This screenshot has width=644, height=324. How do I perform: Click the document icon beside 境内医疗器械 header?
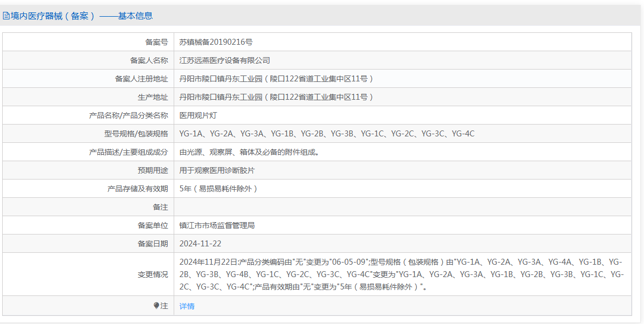pos(6,16)
